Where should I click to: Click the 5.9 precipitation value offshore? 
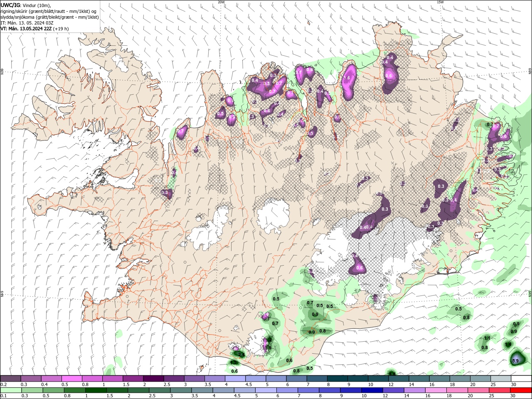tap(515, 361)
